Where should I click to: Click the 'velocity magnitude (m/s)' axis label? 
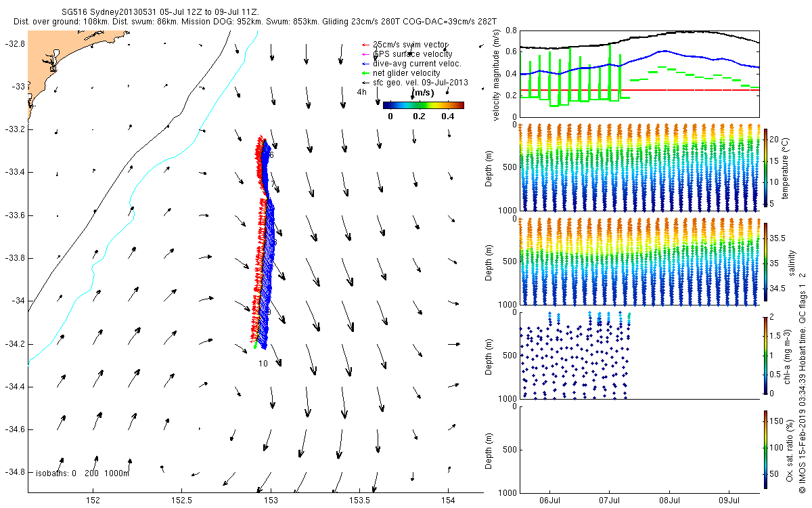point(496,75)
